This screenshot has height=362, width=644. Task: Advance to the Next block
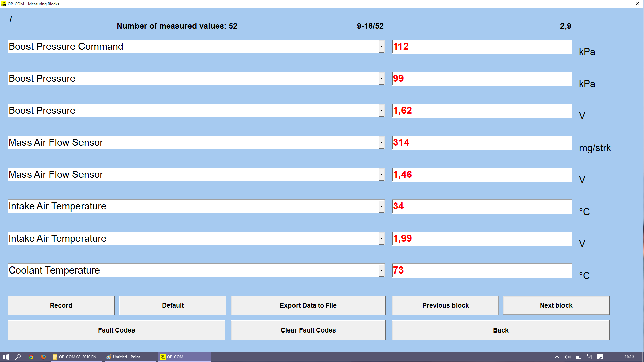(556, 305)
